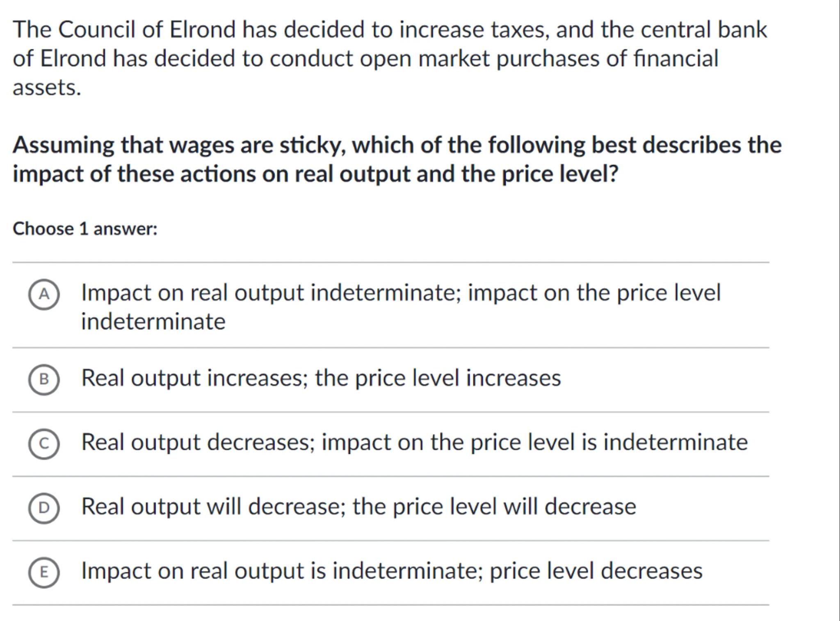Click the word 'assets.' ending the first paragraph
The height and width of the screenshot is (621, 840).
coord(47,87)
